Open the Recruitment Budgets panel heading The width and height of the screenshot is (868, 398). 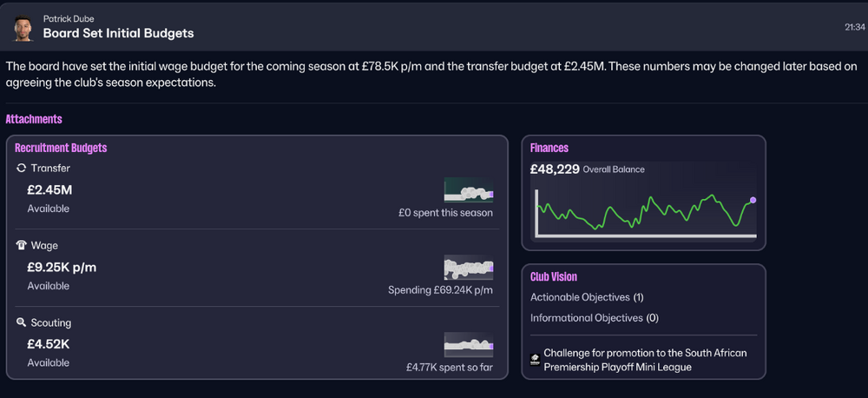coord(61,148)
